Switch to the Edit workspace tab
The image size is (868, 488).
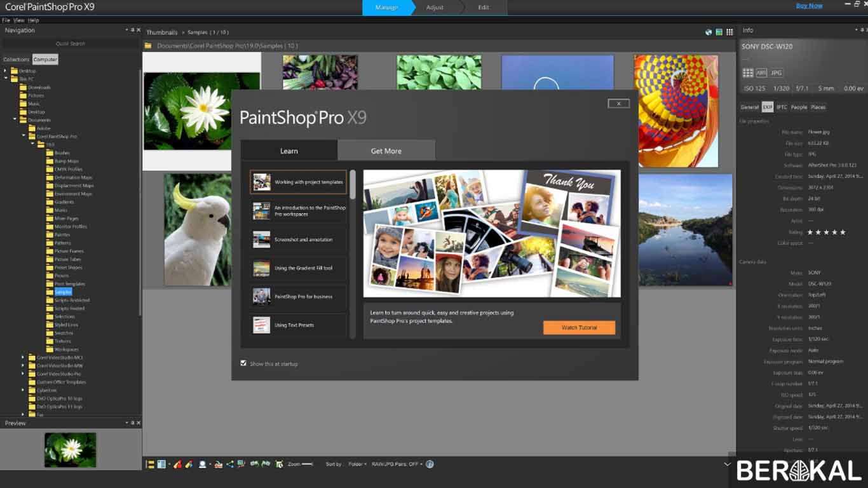[484, 8]
